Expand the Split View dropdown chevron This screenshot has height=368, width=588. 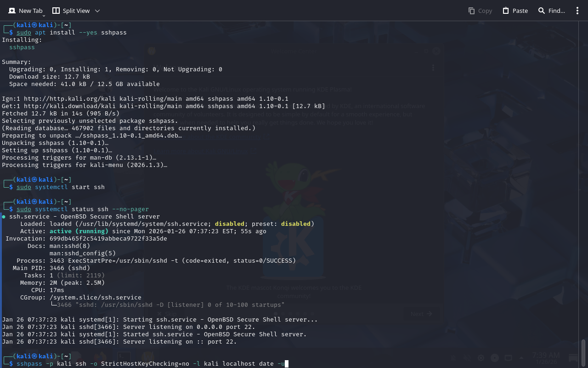click(x=97, y=11)
